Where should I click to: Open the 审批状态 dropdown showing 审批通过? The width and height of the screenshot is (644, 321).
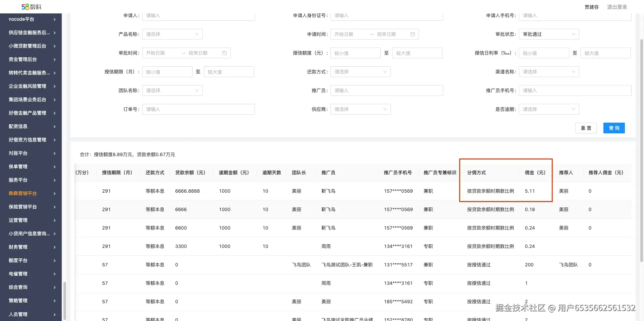point(549,34)
